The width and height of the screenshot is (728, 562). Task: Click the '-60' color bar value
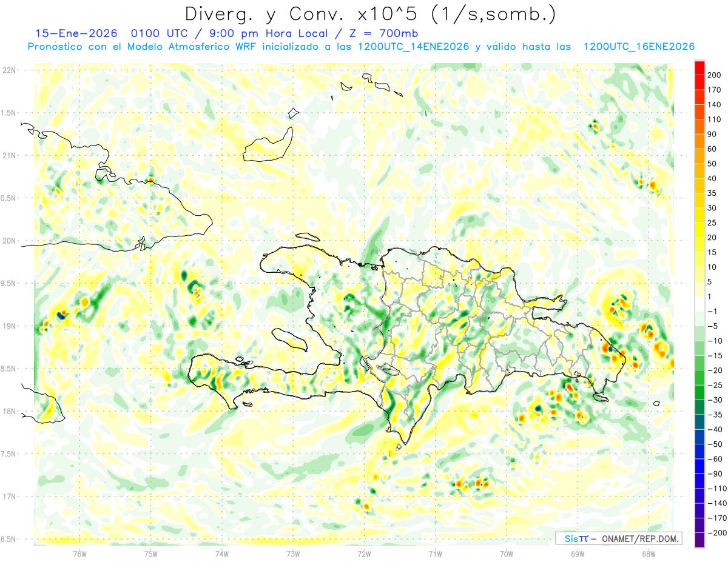click(715, 459)
